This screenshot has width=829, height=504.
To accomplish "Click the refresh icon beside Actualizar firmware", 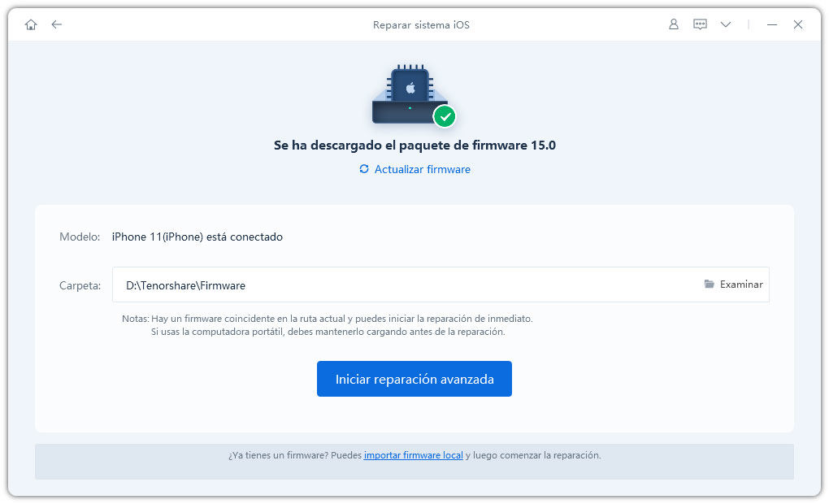I will point(364,169).
